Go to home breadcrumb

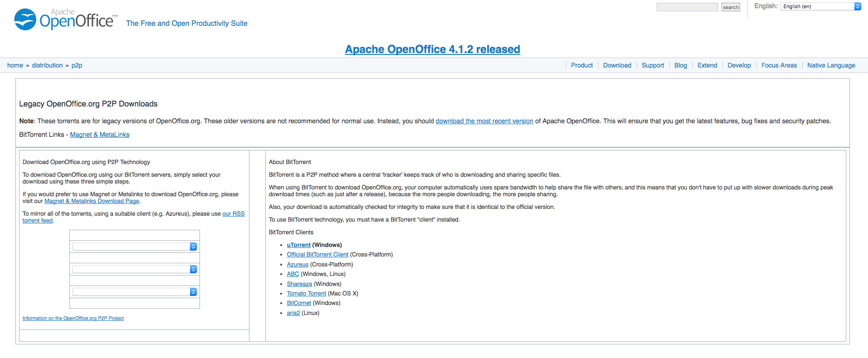pyautogui.click(x=15, y=65)
